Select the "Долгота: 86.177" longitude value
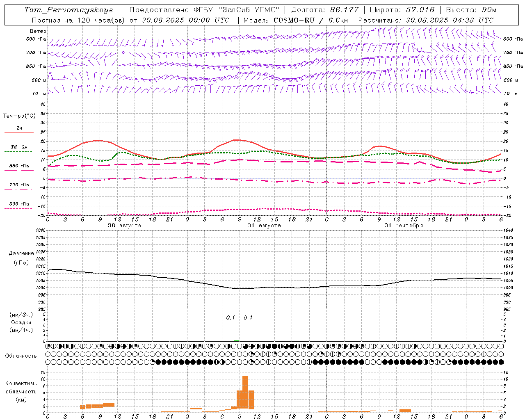The image size is (525, 420). [325, 10]
